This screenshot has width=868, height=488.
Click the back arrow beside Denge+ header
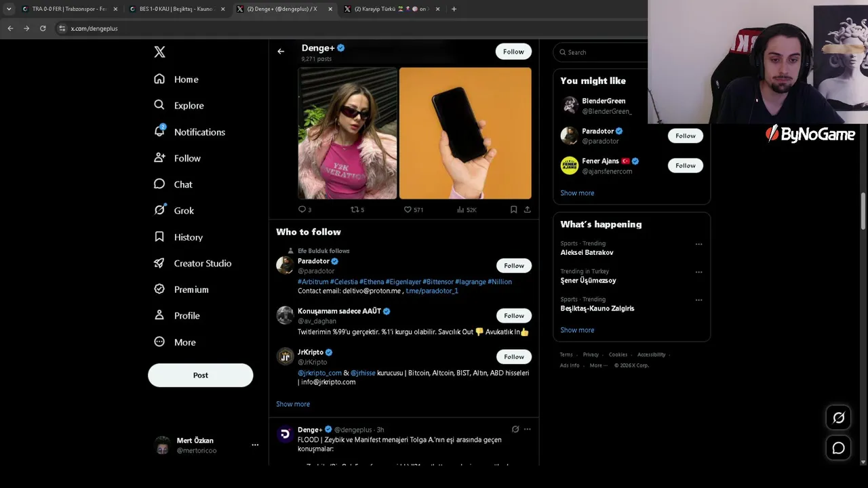(281, 52)
